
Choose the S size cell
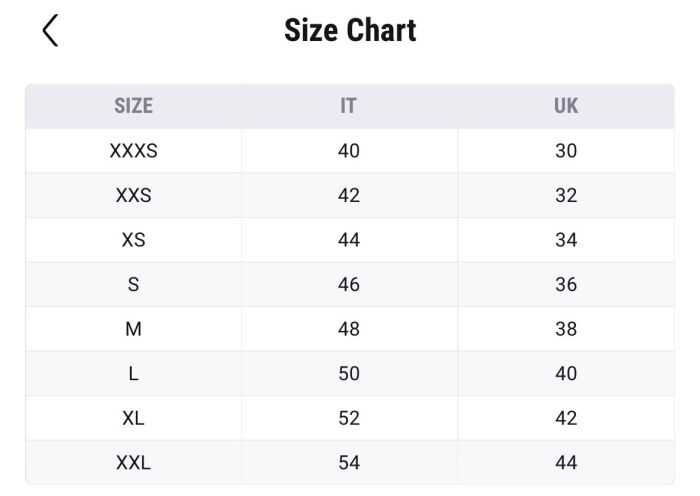tap(133, 285)
